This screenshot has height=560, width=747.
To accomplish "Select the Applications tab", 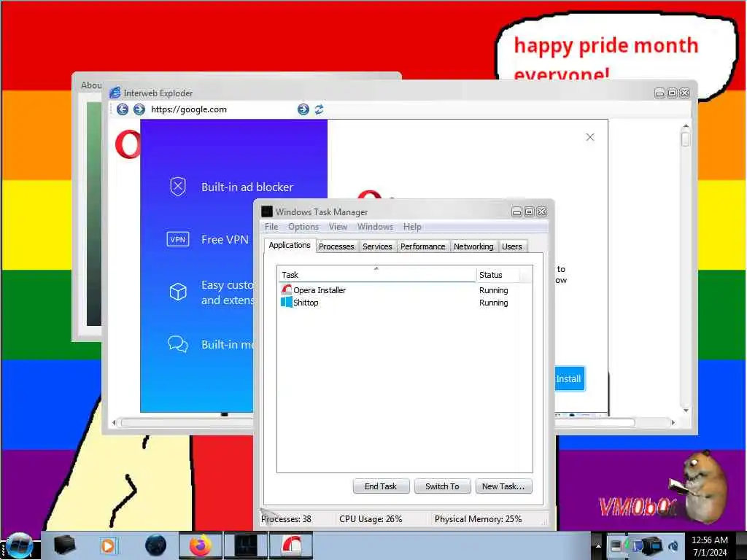I will tap(290, 245).
